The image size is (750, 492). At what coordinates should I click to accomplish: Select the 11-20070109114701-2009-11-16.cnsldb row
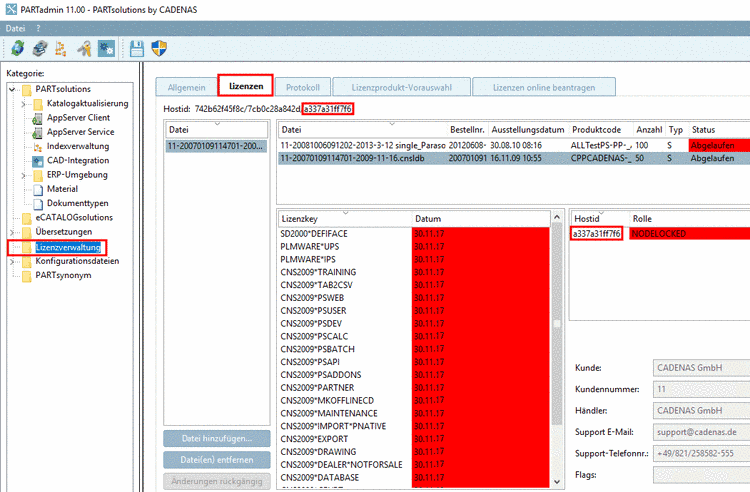514,158
